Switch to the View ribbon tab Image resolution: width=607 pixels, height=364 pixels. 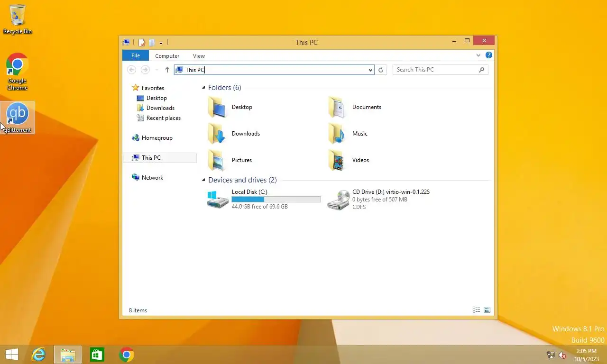pyautogui.click(x=199, y=56)
